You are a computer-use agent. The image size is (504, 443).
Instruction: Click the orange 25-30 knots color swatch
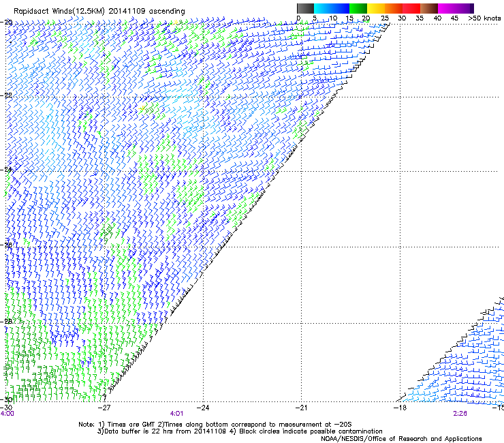(x=394, y=8)
